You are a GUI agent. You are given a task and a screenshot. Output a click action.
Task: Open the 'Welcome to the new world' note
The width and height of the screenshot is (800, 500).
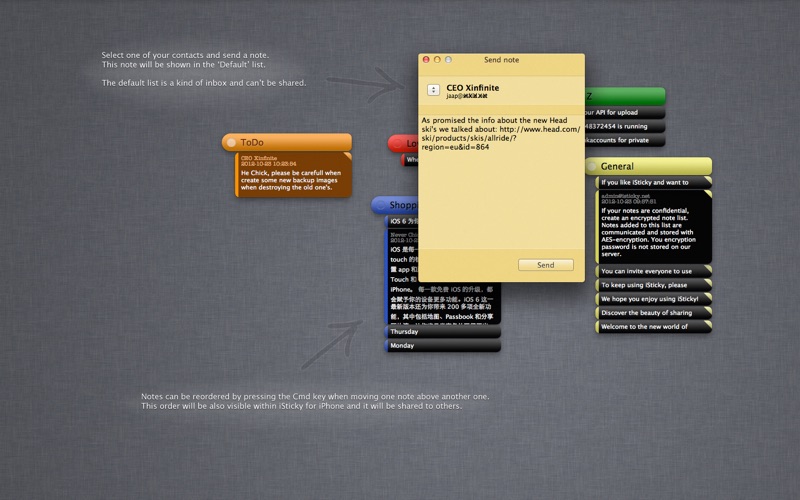[650, 326]
